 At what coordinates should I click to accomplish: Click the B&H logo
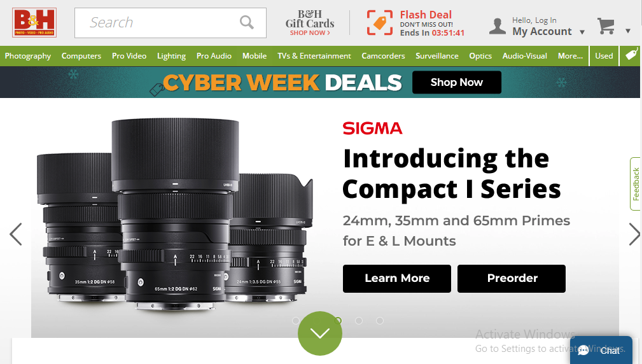click(x=34, y=23)
